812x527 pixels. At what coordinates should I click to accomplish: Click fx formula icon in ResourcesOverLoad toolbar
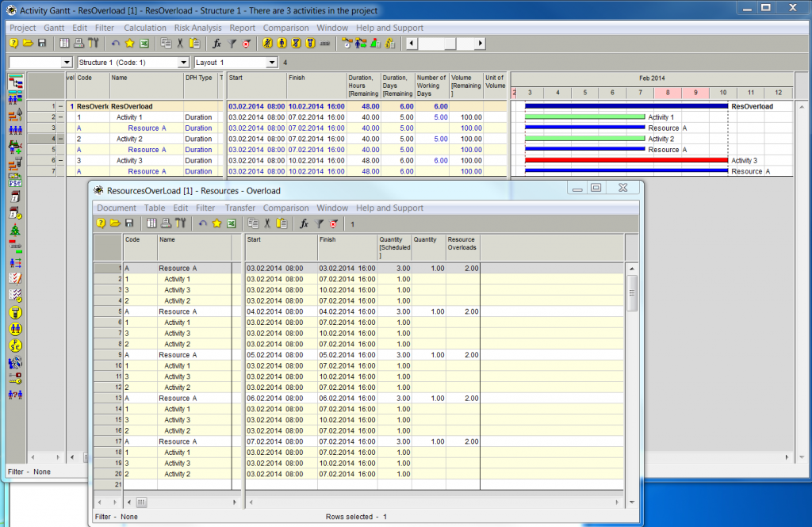point(304,223)
